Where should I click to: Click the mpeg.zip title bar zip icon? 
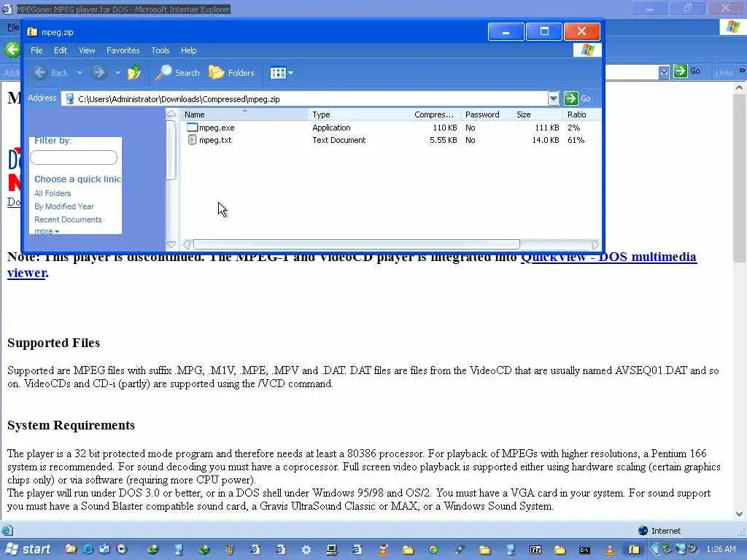coord(32,32)
